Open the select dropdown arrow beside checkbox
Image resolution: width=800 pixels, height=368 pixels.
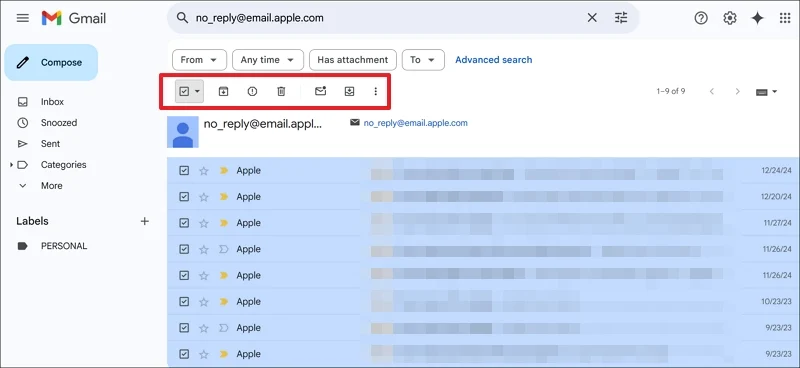coord(197,92)
